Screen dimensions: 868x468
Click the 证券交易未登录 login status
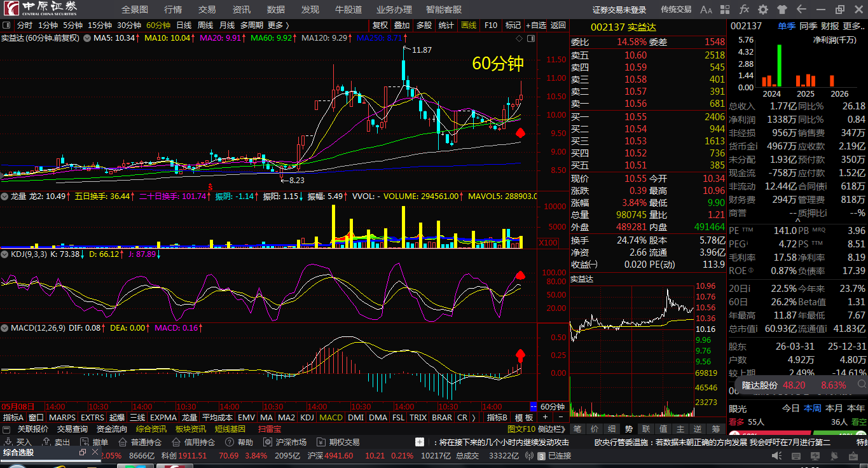pos(619,10)
